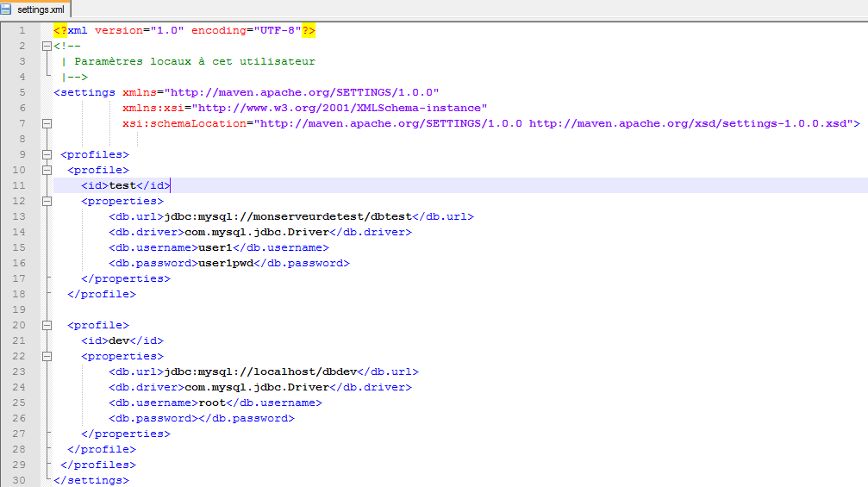Click line number 11 in the margin
This screenshot has height=487, width=868.
coord(19,185)
